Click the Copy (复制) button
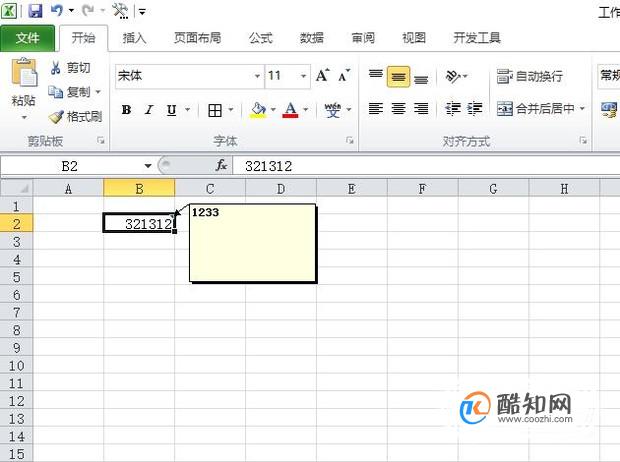 (x=69, y=92)
